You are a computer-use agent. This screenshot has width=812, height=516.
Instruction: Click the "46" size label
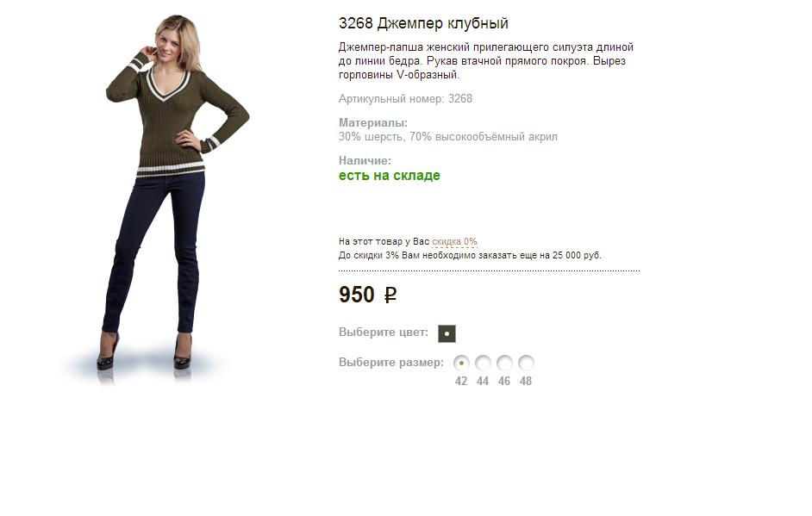tap(504, 382)
